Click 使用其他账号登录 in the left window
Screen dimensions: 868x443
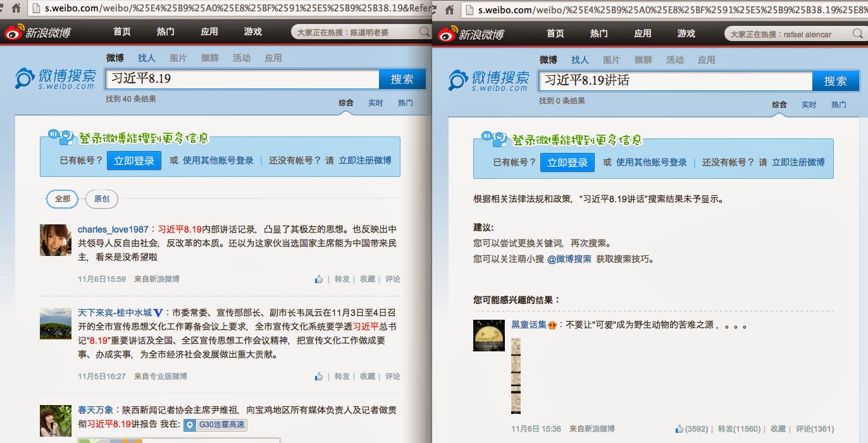coord(218,161)
